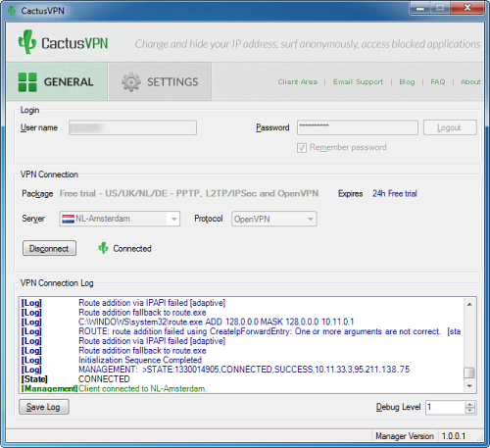The height and width of the screenshot is (448, 490).
Task: Click the 'Connected' status text
Action: click(132, 249)
